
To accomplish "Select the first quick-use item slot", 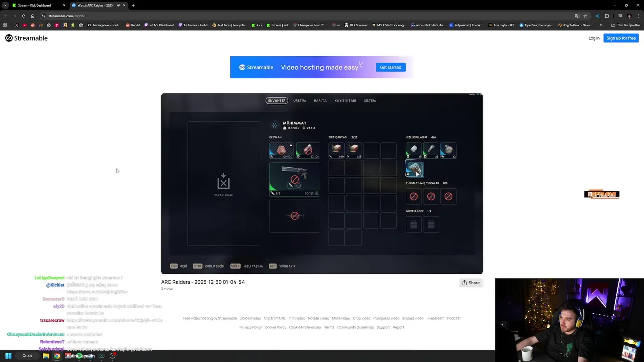I will (x=414, y=150).
